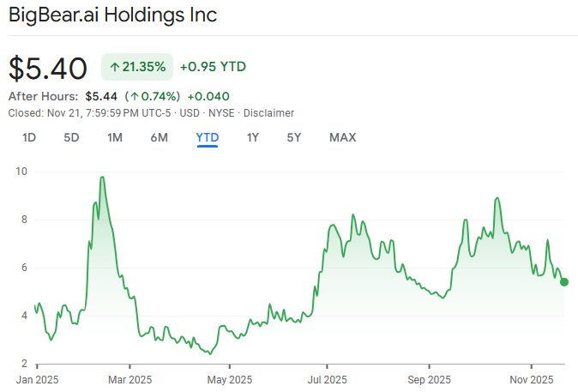Click the Nov 2025 axis label

point(530,378)
